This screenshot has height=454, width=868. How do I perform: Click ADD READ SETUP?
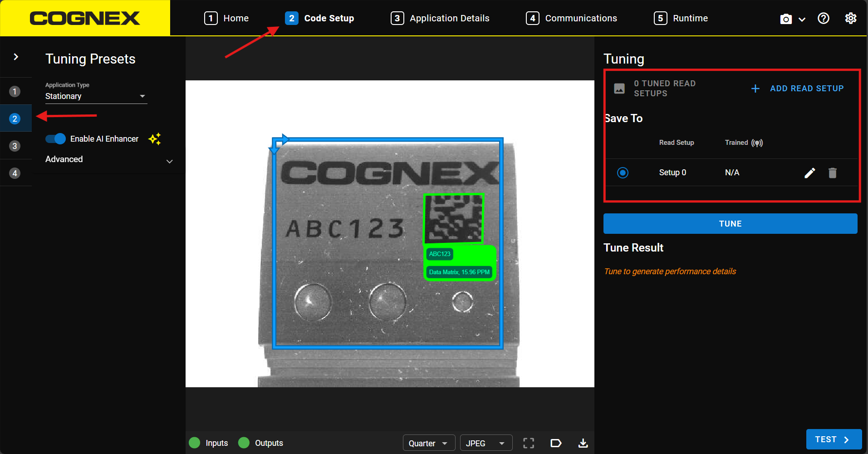click(797, 89)
